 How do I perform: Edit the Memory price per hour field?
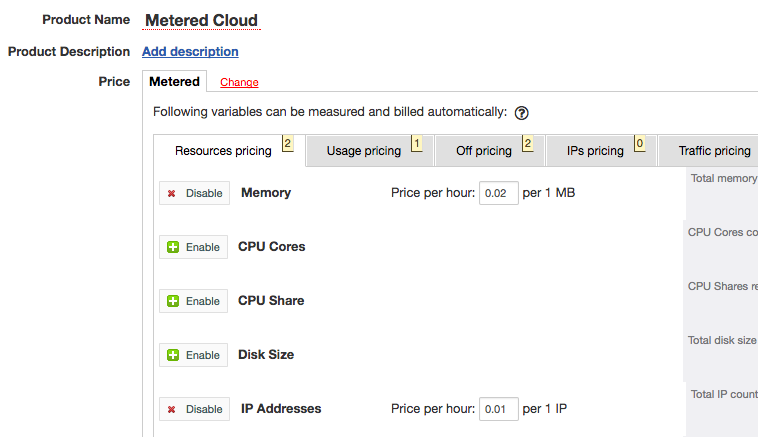[x=498, y=193]
